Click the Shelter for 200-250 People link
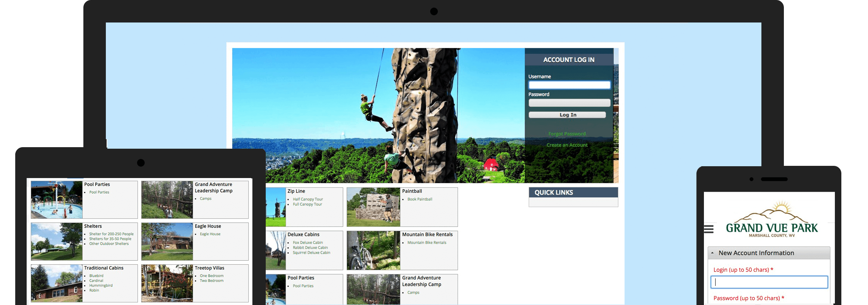Image resolution: width=868 pixels, height=305 pixels. coord(111,234)
